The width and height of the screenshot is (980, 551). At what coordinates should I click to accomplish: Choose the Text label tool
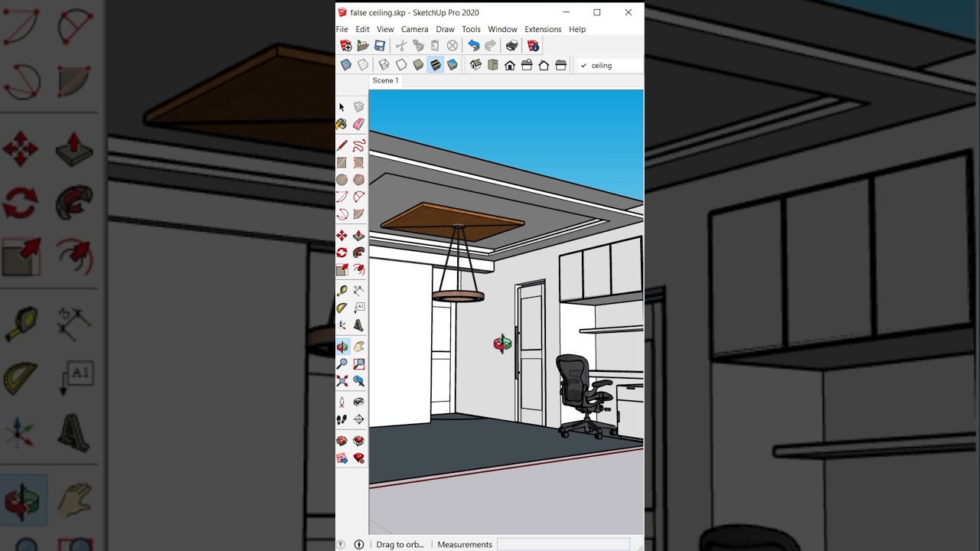click(x=358, y=308)
